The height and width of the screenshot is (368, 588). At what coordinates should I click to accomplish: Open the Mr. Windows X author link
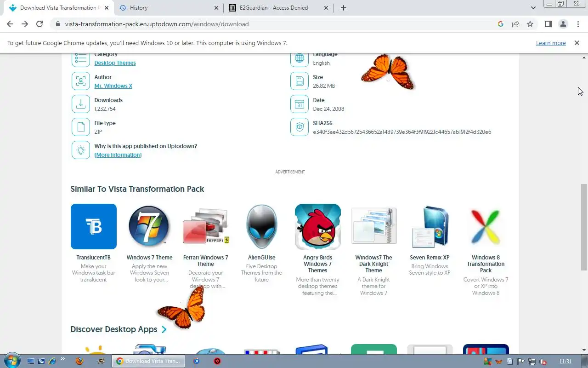click(x=113, y=86)
